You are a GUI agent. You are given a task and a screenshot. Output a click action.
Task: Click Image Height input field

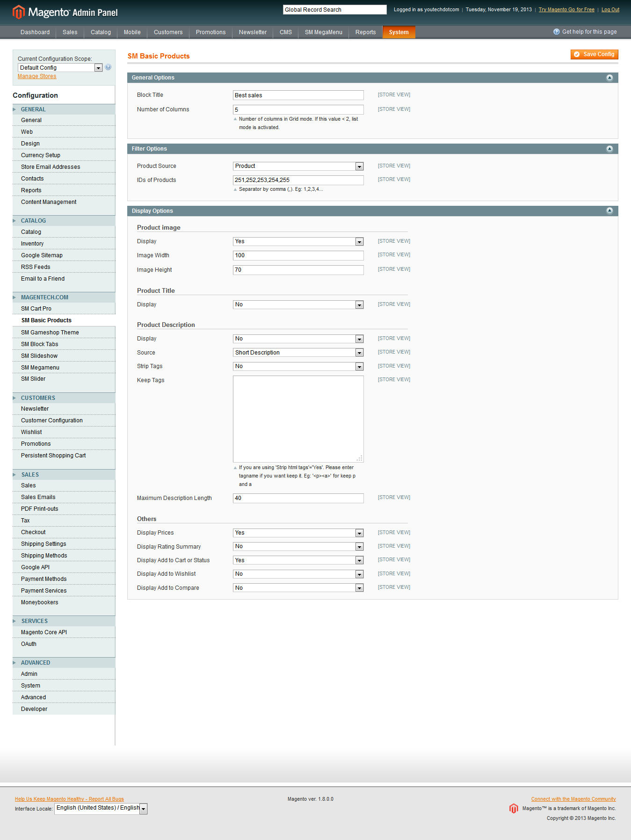click(298, 270)
